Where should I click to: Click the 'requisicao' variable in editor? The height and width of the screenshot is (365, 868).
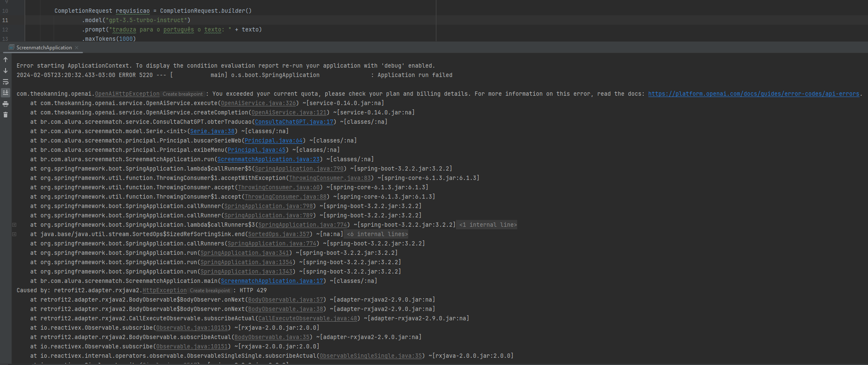(x=133, y=11)
